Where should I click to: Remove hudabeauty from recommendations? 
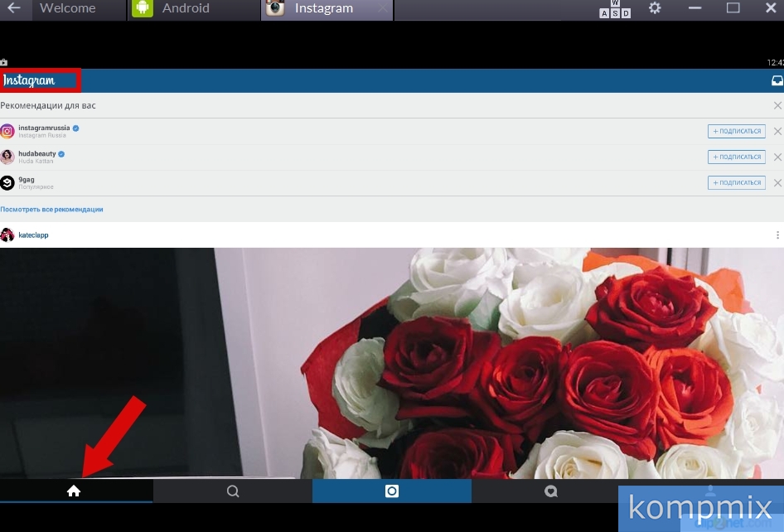point(777,157)
